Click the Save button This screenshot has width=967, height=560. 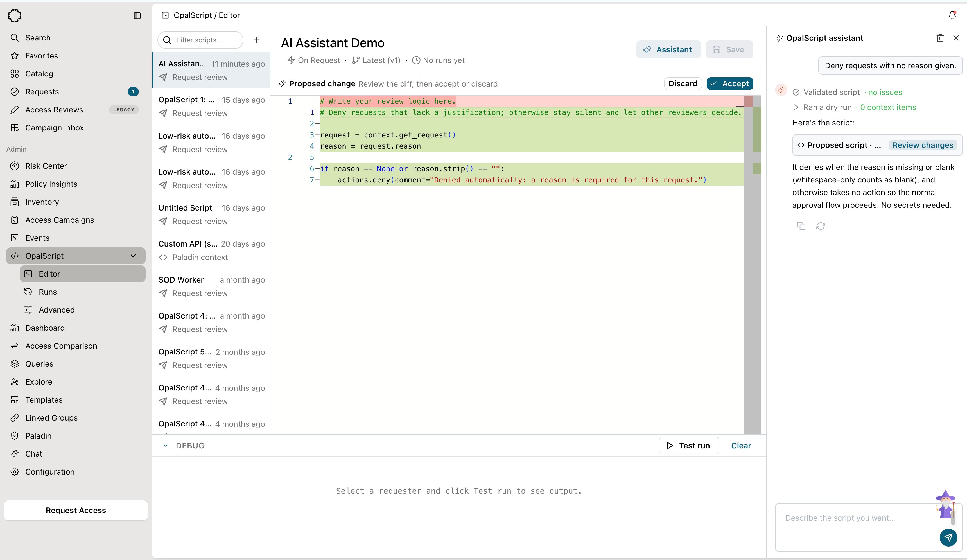coord(729,49)
